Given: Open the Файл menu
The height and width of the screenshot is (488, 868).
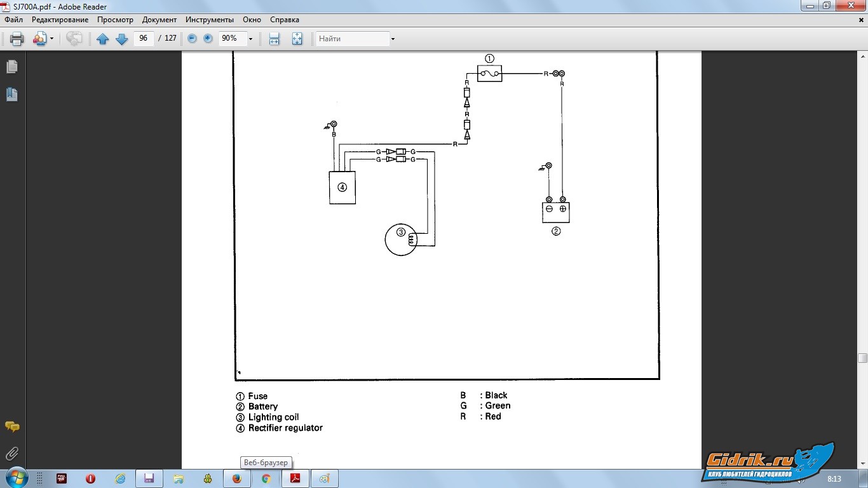Looking at the screenshot, I should pos(13,20).
